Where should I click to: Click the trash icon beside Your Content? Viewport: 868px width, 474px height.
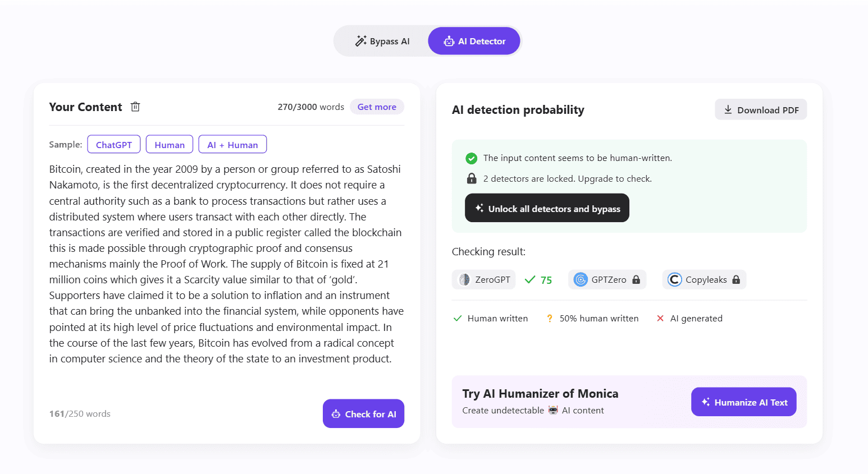coord(135,107)
